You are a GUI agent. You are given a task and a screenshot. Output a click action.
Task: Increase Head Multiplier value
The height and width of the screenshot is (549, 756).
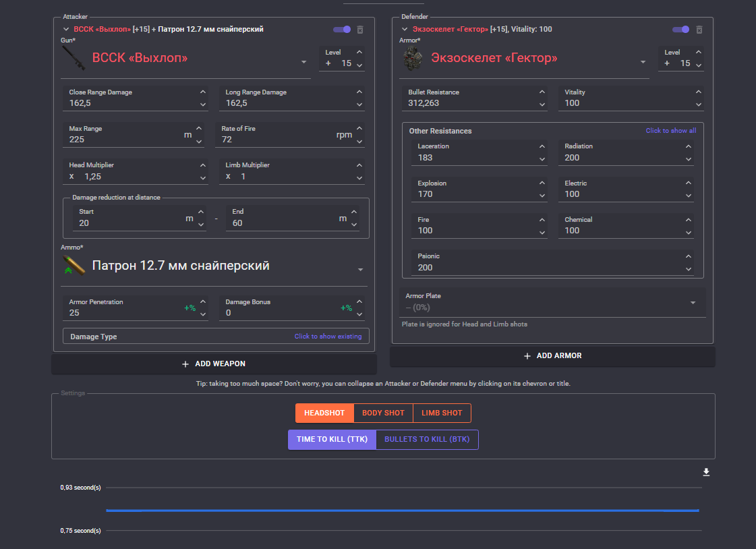click(x=203, y=165)
